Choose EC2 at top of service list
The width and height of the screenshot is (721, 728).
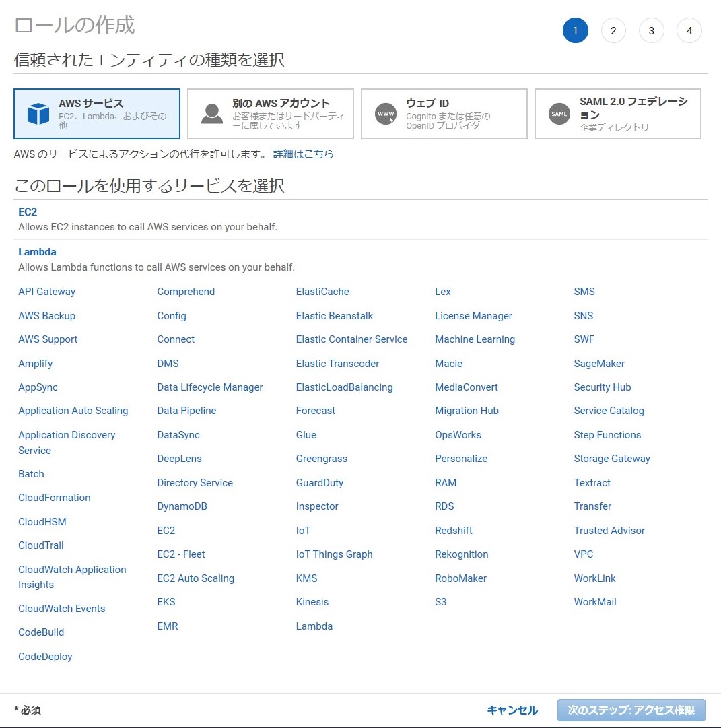(x=28, y=211)
